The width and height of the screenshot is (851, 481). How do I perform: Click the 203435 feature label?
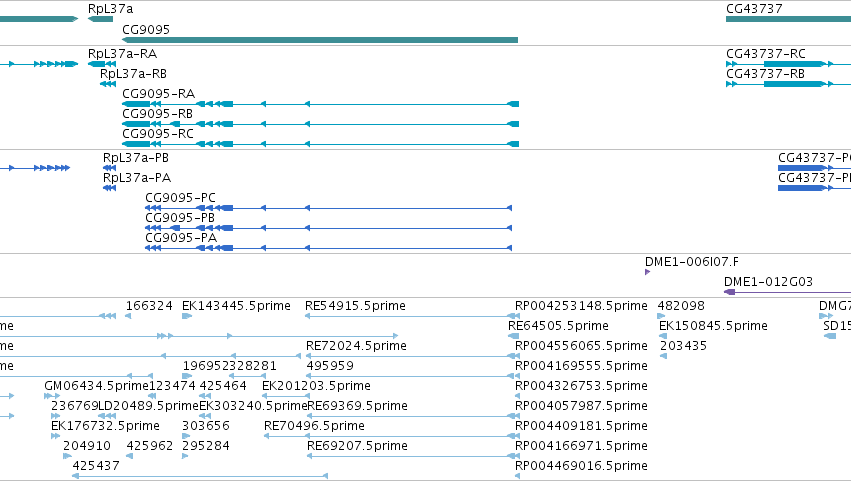(683, 346)
